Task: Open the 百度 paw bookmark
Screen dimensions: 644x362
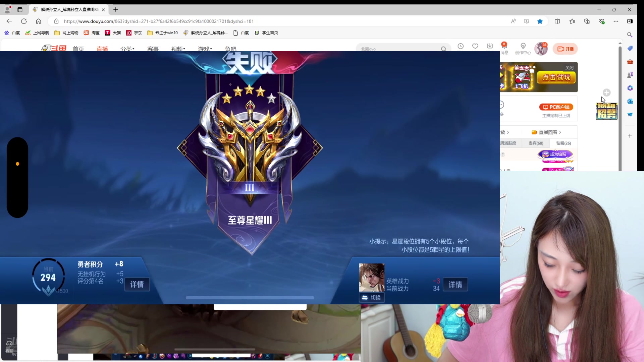Action: (12, 33)
